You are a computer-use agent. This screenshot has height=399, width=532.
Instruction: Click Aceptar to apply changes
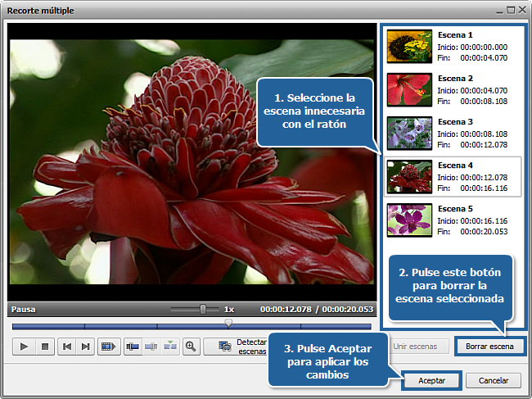[431, 380]
